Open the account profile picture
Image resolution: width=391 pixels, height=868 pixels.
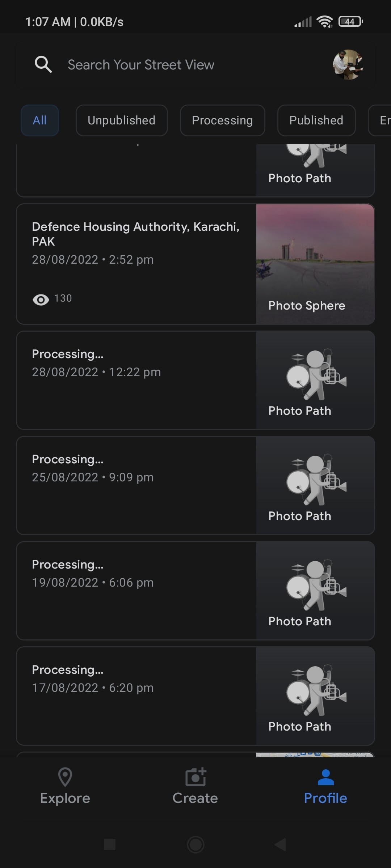pos(348,65)
